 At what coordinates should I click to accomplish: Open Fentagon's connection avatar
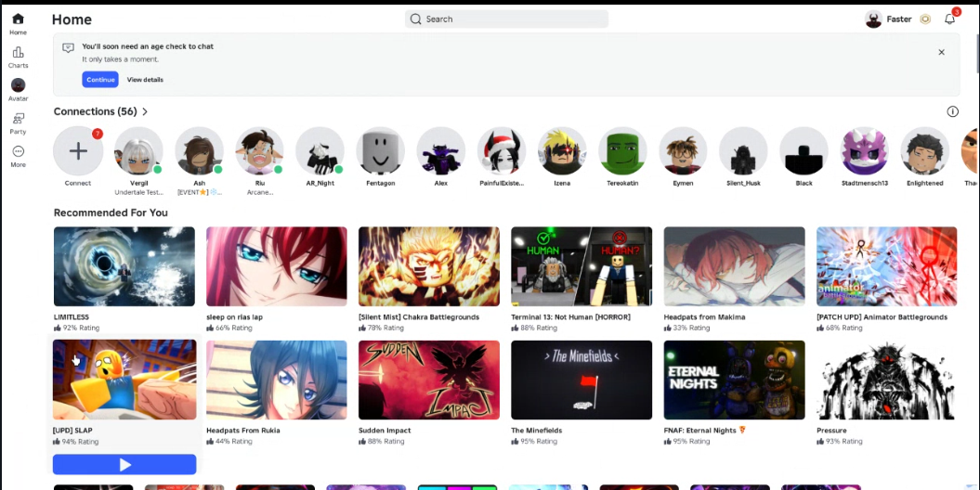click(381, 151)
